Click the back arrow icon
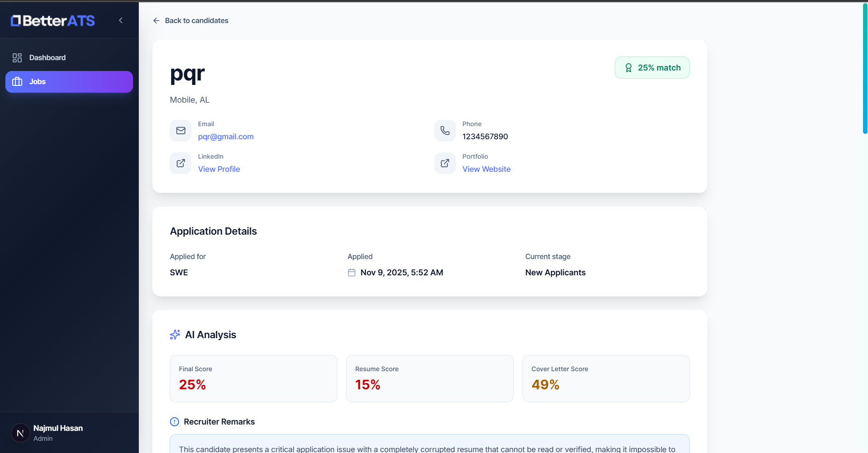868x453 pixels. (156, 20)
